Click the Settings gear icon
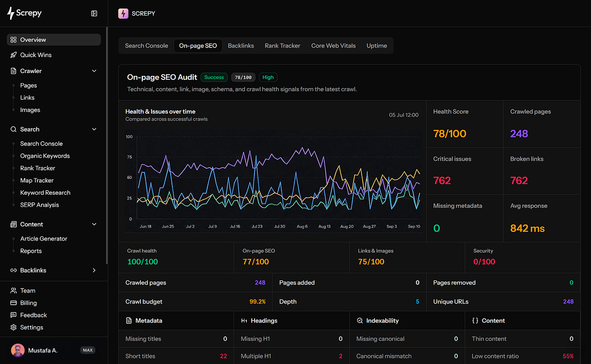591x364 pixels. 13,327
